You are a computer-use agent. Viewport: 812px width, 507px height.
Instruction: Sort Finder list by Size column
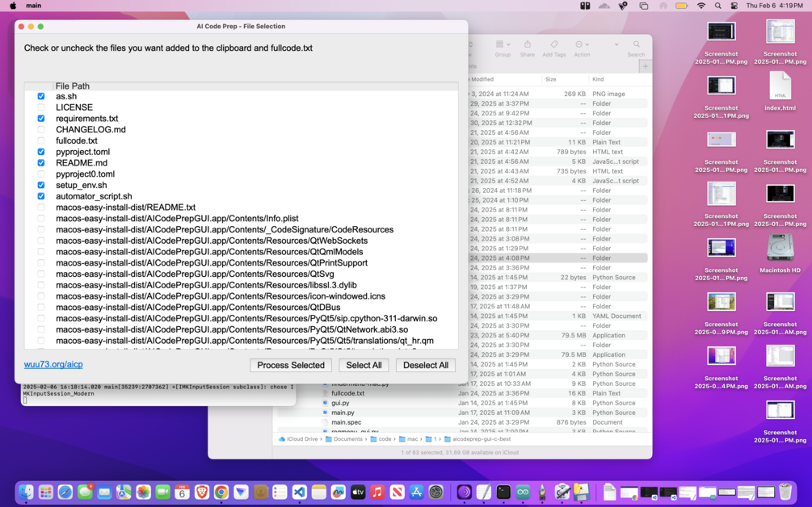551,79
